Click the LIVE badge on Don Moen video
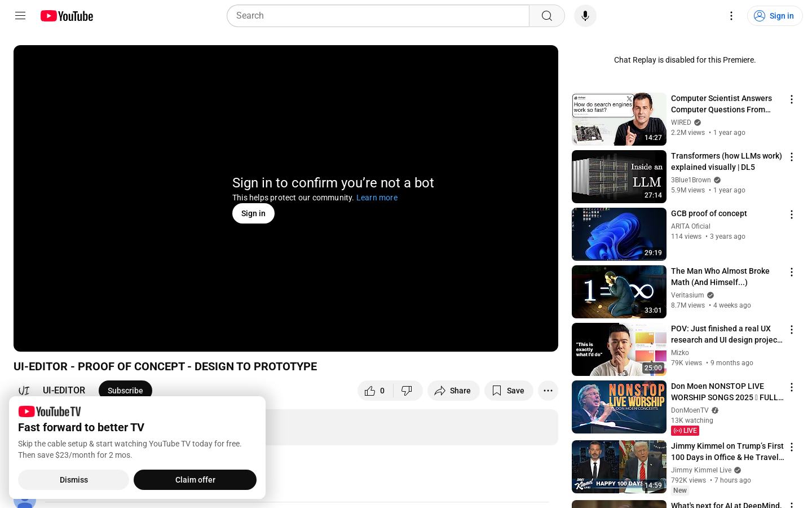Screen dimensions: 812x508 [x=685, y=431]
